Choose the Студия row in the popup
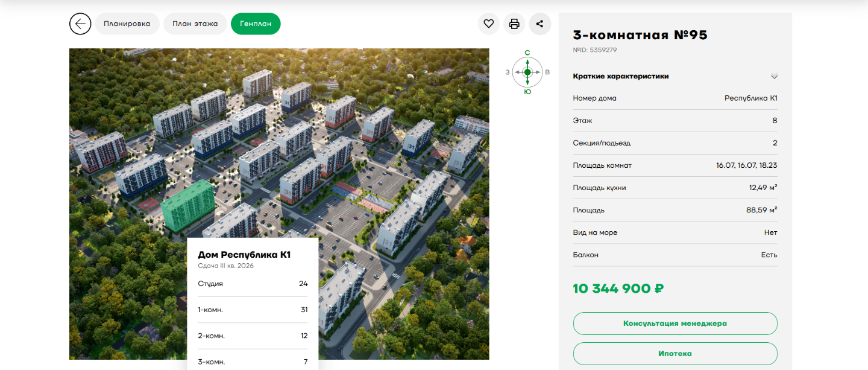The height and width of the screenshot is (370, 868). pos(253,284)
